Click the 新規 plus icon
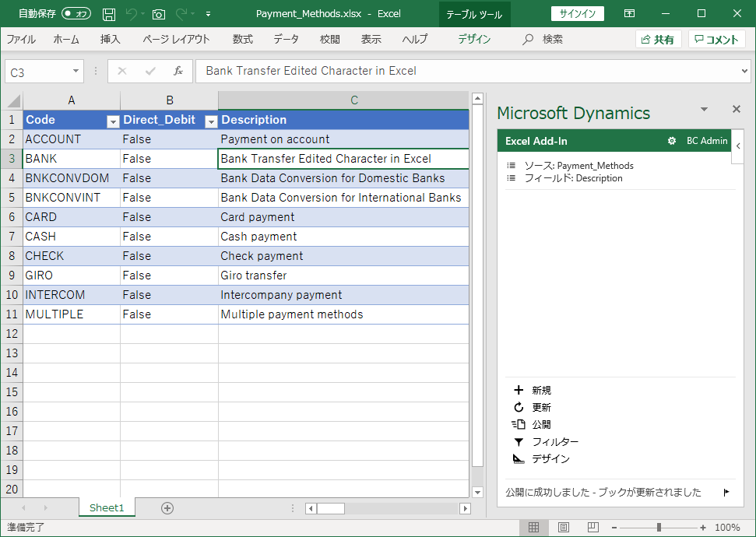Screen dimensions: 756x537 [x=519, y=390]
